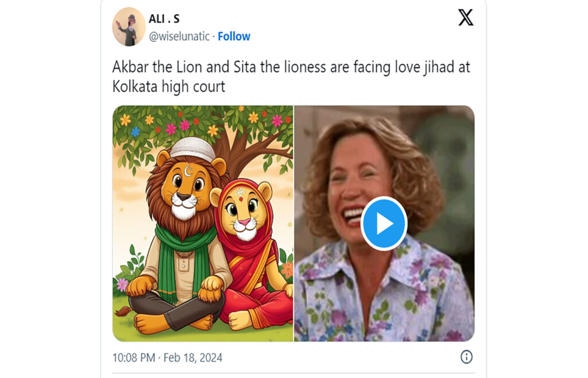
Task: Click the word "Kolkata" in the tweet
Action: [137, 87]
